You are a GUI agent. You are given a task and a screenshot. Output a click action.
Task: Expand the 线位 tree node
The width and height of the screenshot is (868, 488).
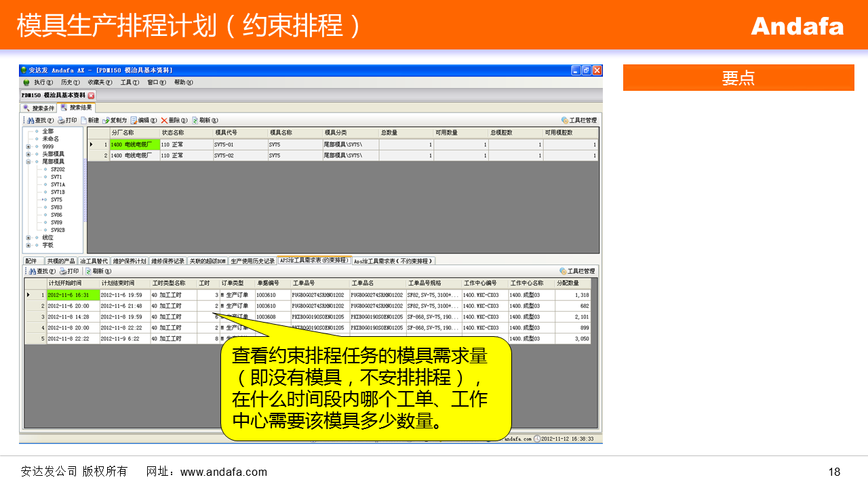click(28, 237)
